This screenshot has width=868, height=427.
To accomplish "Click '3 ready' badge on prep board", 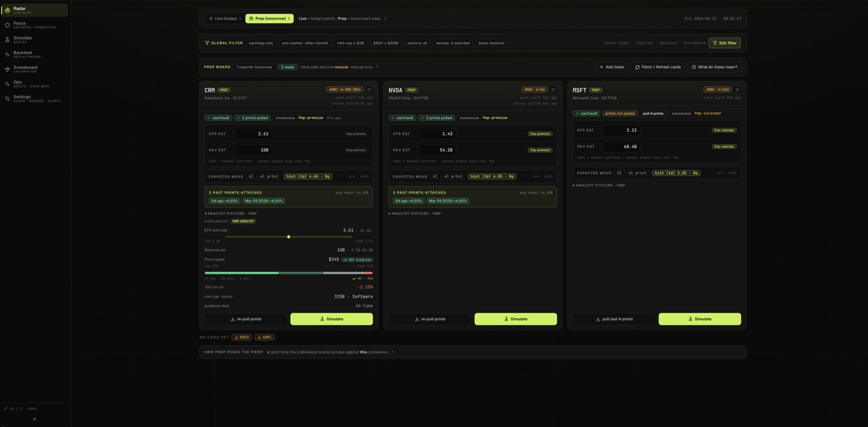I will (x=288, y=67).
